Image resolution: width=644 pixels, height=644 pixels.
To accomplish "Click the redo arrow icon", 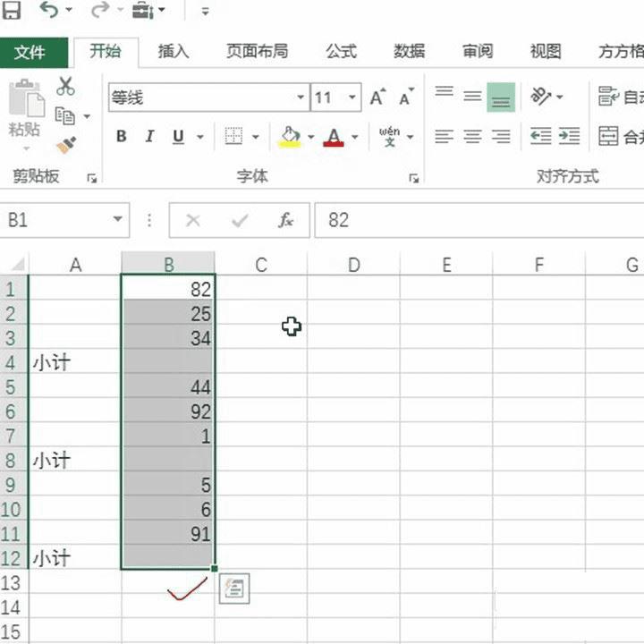I will [x=100, y=10].
